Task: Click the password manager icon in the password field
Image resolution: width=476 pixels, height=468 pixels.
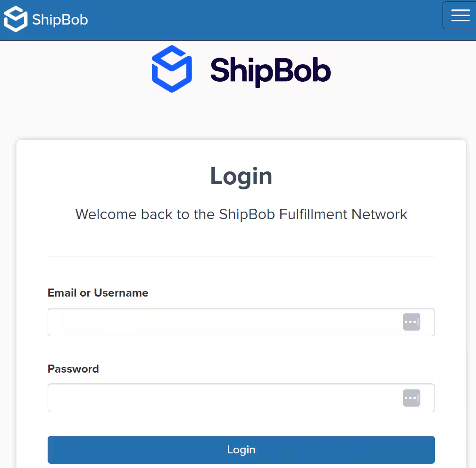Action: [411, 398]
